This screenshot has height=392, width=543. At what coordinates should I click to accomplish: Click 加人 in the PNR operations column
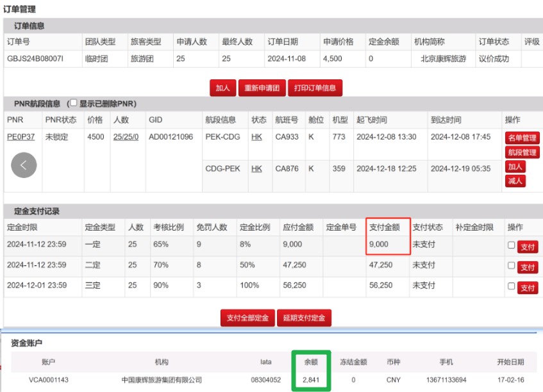(x=515, y=167)
